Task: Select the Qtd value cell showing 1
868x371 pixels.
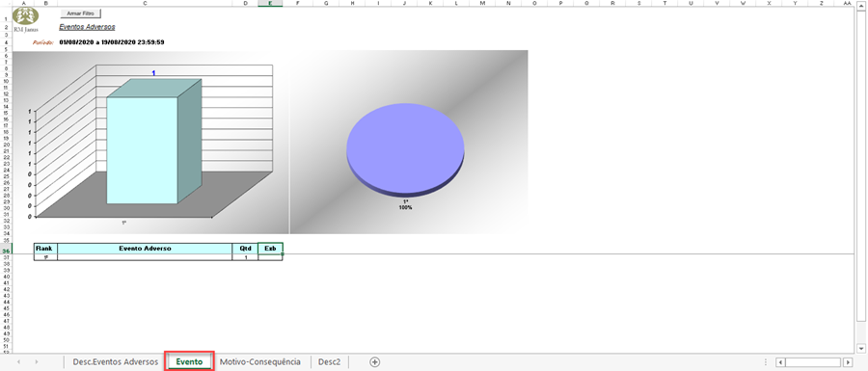Action: click(x=245, y=257)
